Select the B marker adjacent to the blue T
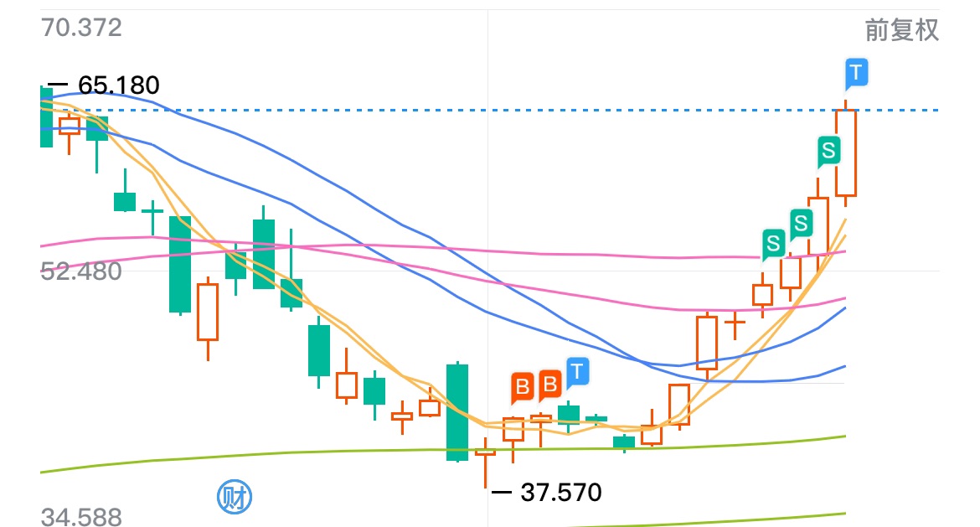The height and width of the screenshot is (527, 980). [x=550, y=385]
